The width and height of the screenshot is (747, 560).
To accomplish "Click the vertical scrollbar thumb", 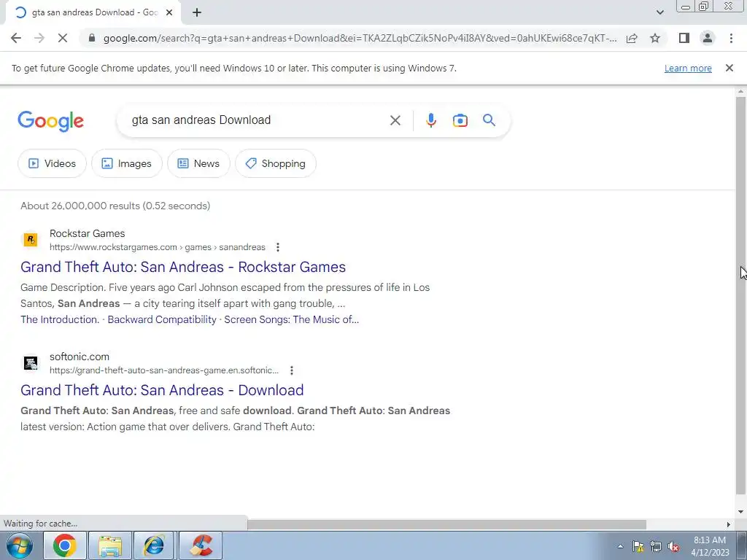I will pyautogui.click(x=740, y=295).
